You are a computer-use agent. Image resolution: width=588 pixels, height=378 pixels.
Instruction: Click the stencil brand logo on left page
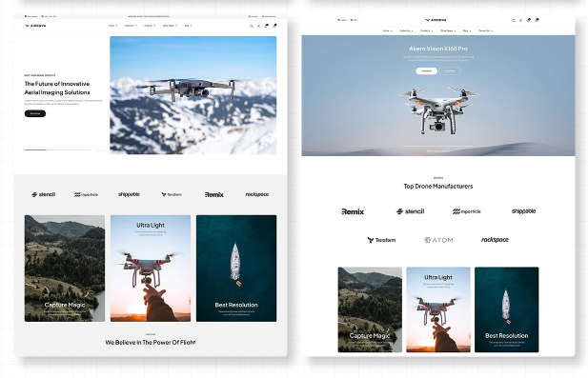44,194
